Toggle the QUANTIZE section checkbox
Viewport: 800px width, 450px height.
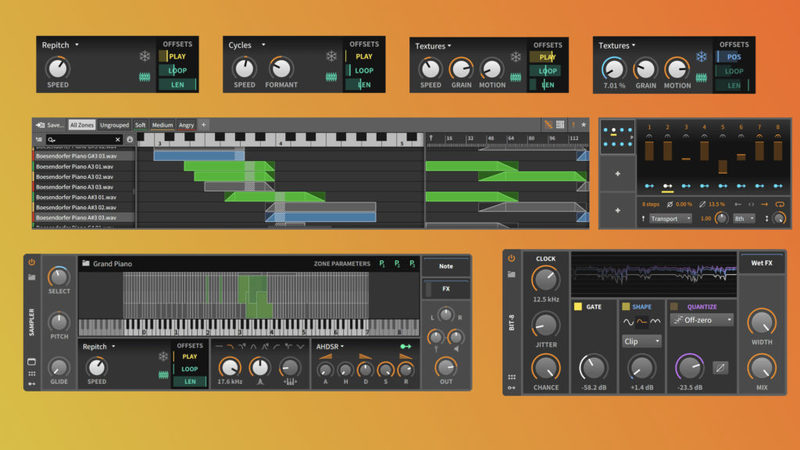677,306
